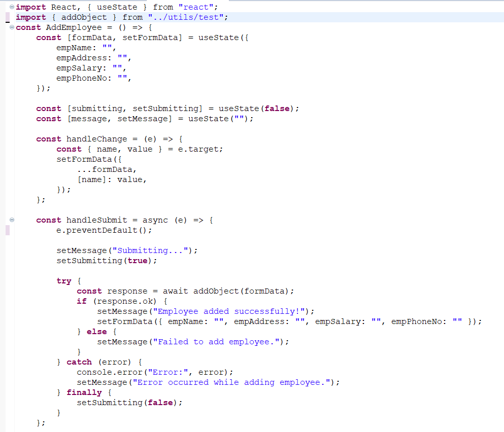This screenshot has width=504, height=432.
Task: Place cursor on addObject in import
Action: coord(84,17)
